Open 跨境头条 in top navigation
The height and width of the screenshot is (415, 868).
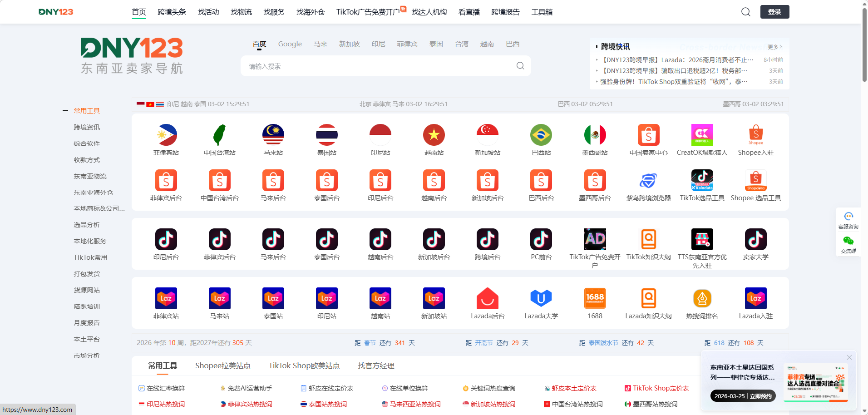coord(172,12)
